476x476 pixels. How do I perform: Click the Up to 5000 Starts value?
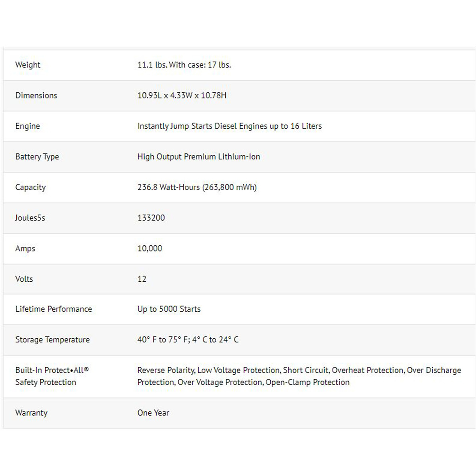click(169, 309)
